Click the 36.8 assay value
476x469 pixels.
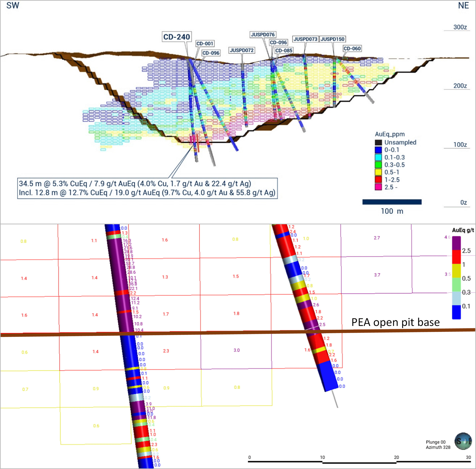[x=133, y=284]
